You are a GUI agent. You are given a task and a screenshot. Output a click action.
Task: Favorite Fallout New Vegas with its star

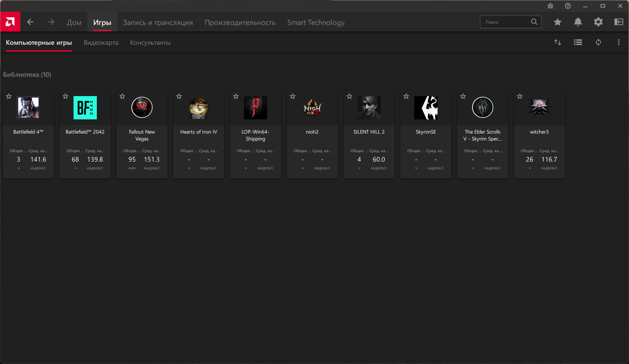[122, 96]
